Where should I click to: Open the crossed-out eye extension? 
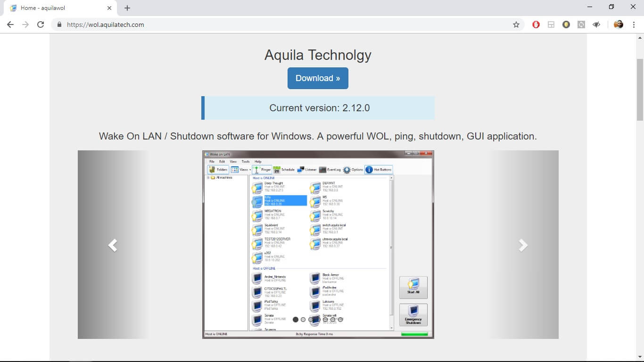coord(596,25)
